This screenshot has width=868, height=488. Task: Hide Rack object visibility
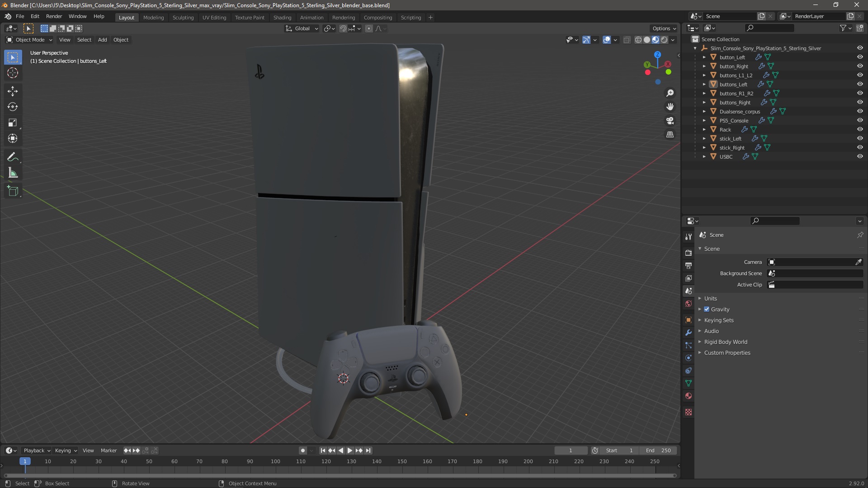click(x=860, y=129)
